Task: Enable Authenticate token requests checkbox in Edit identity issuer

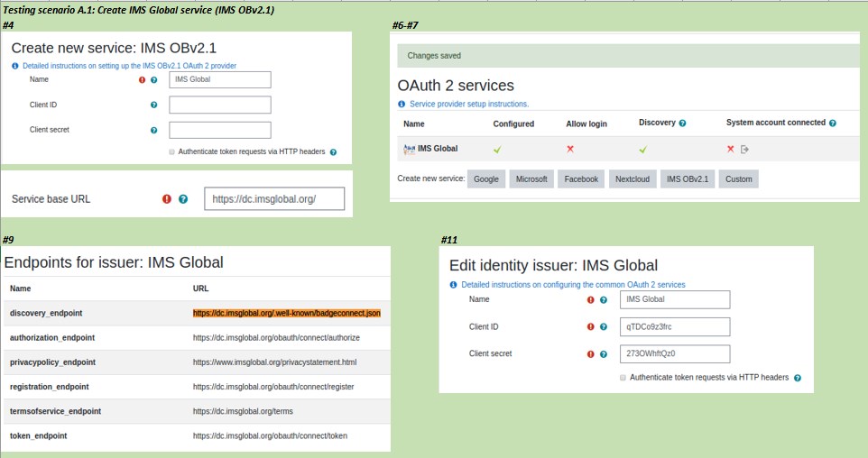Action: 623,377
